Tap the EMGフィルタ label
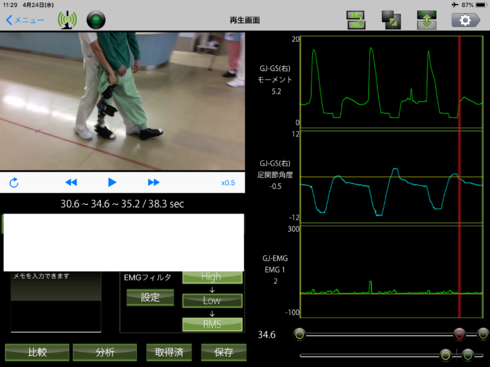 [x=147, y=277]
